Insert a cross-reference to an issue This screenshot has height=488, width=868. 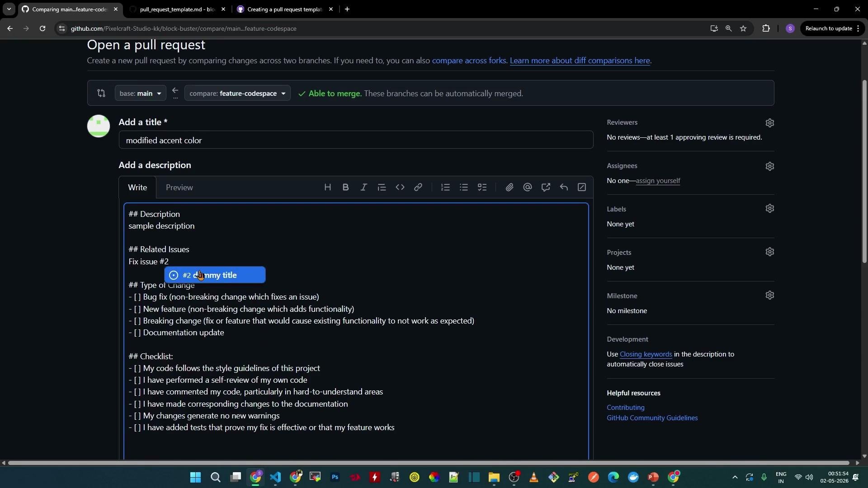point(546,188)
